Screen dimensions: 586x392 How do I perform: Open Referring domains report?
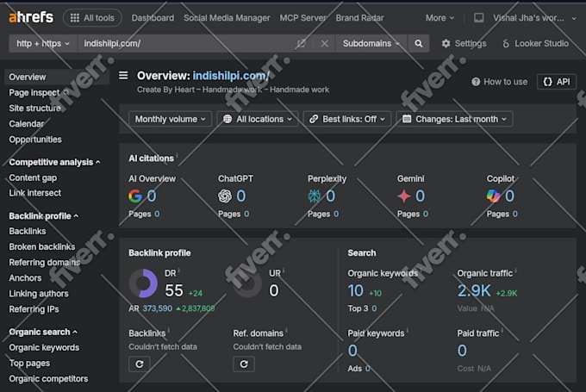click(45, 263)
